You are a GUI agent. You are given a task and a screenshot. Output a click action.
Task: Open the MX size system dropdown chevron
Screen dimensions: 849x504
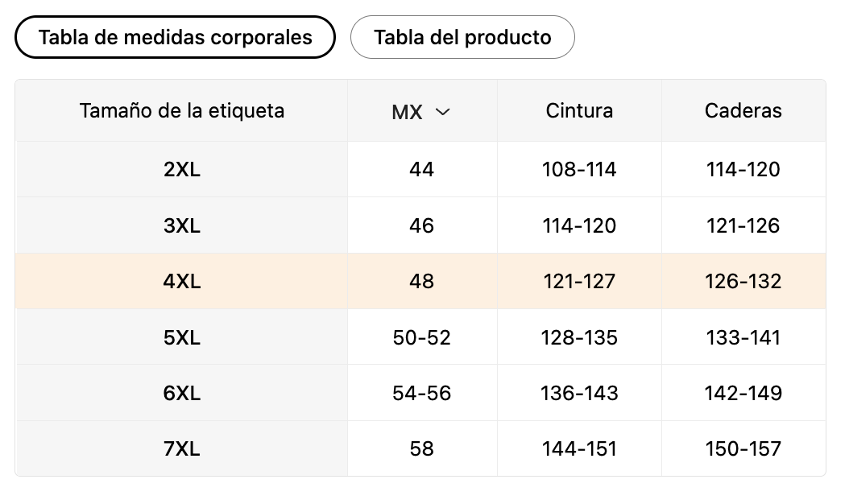tap(442, 112)
